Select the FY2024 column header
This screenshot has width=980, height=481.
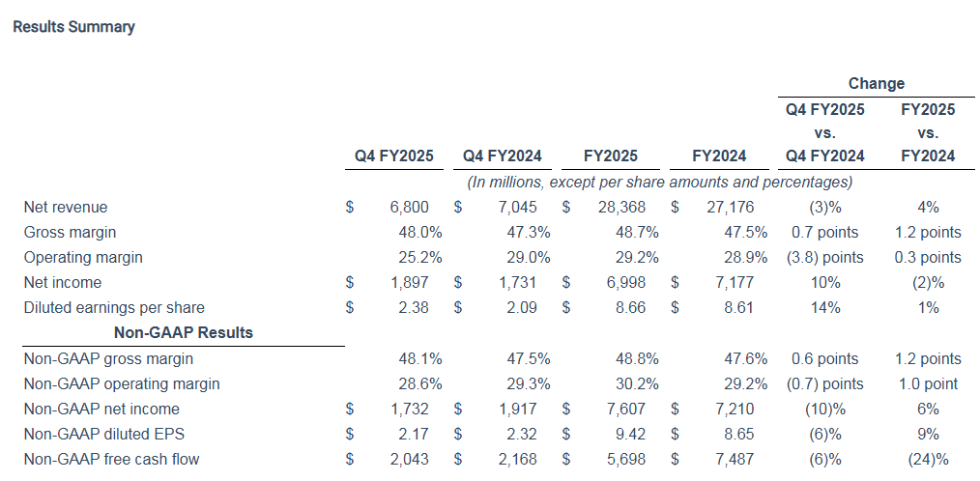[x=720, y=156]
